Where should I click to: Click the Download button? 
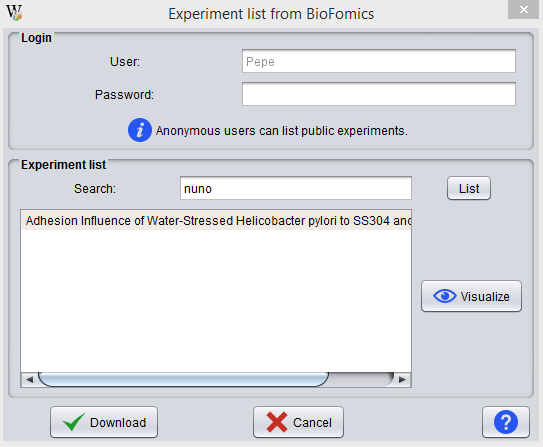pyautogui.click(x=104, y=422)
